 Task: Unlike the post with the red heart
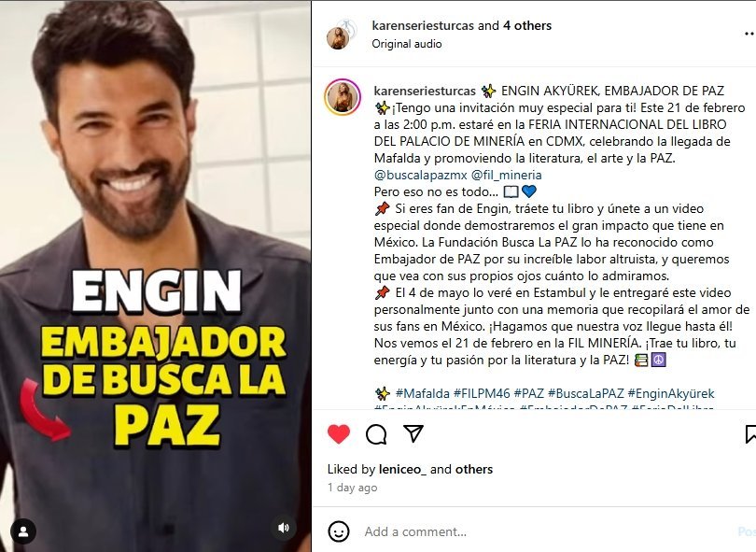pyautogui.click(x=339, y=433)
